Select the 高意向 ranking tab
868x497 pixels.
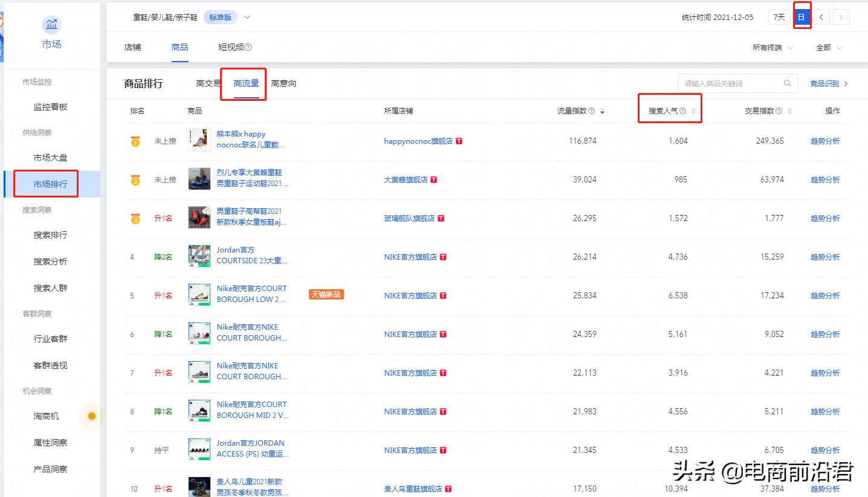point(283,83)
